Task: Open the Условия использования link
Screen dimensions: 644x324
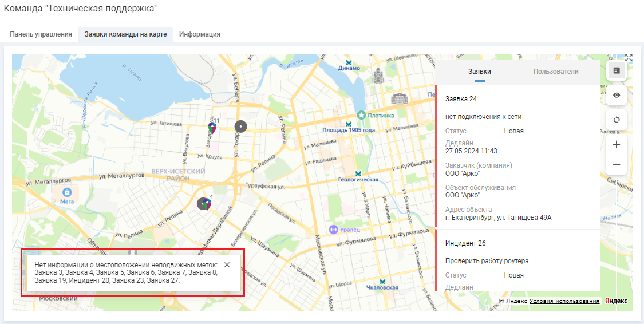Action: pyautogui.click(x=564, y=301)
